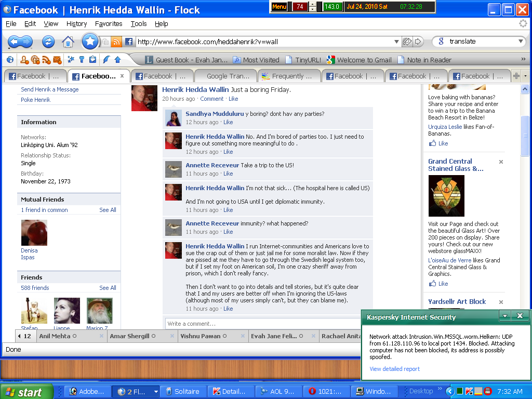Click the chat list arrow showing 12
The width and height of the screenshot is (532, 399).
[x=24, y=336]
